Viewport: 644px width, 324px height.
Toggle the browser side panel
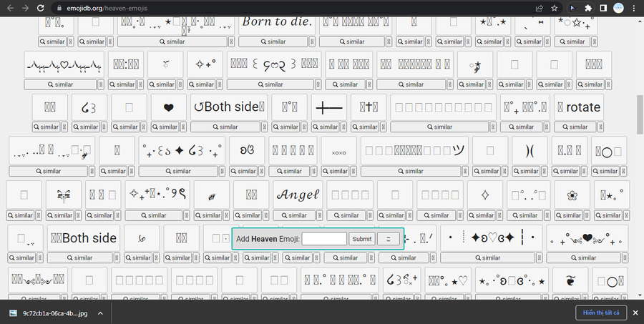pyautogui.click(x=603, y=8)
